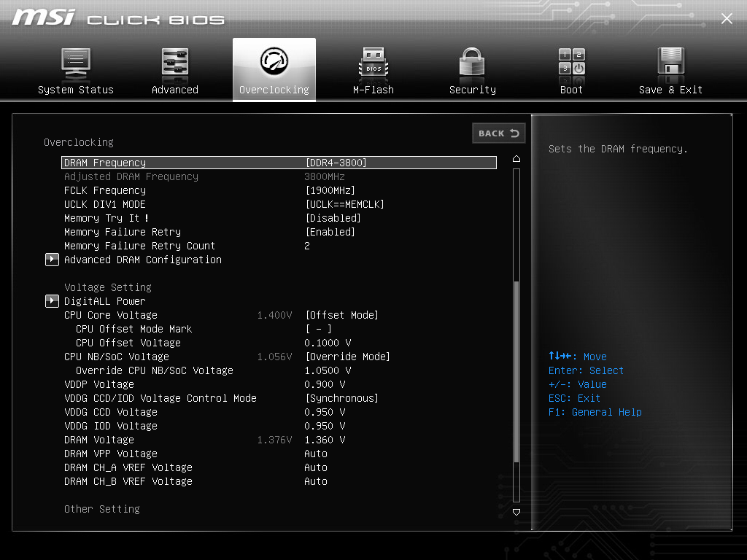Screen dimensions: 747x560
Task: Close the Click BIOS window
Action: click(x=727, y=18)
